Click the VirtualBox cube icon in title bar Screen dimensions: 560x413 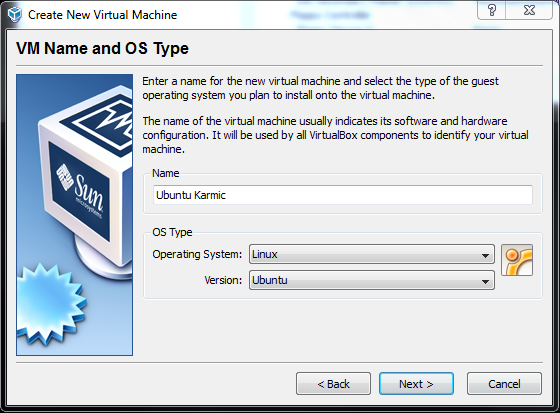[15, 15]
